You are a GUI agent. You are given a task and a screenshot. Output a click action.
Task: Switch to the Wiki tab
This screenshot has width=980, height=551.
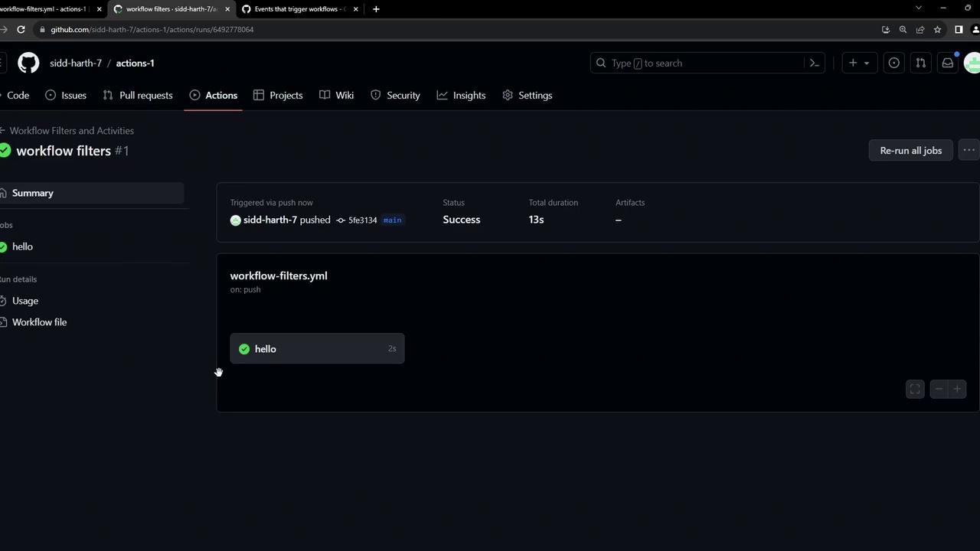[x=337, y=95]
